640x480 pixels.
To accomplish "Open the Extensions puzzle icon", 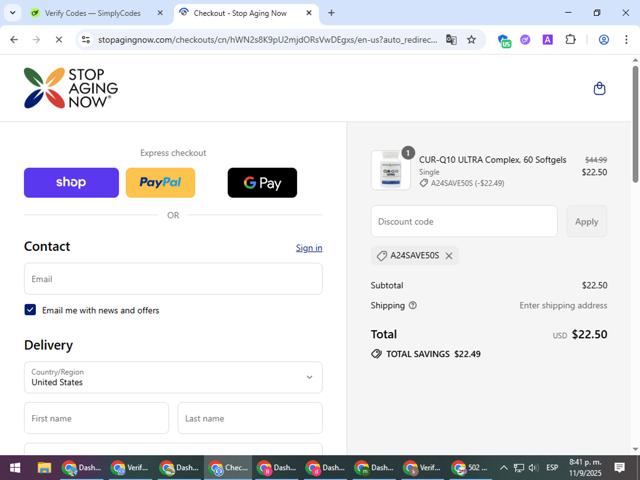I will click(x=570, y=40).
